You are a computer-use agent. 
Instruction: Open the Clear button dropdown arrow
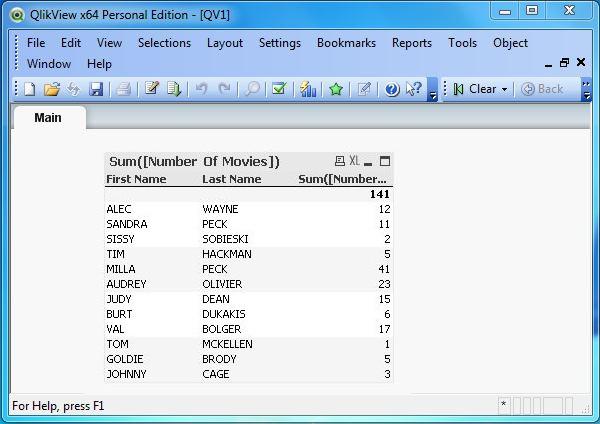[505, 89]
